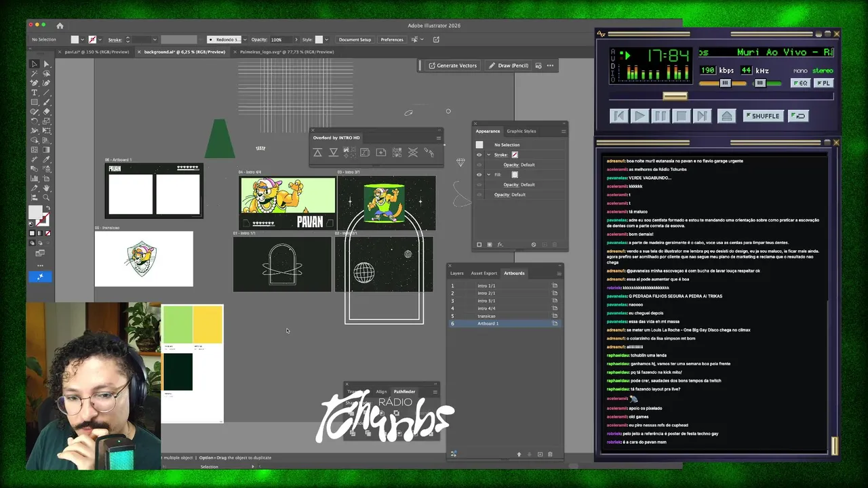Switch to the Pathfinder tab

tap(405, 392)
